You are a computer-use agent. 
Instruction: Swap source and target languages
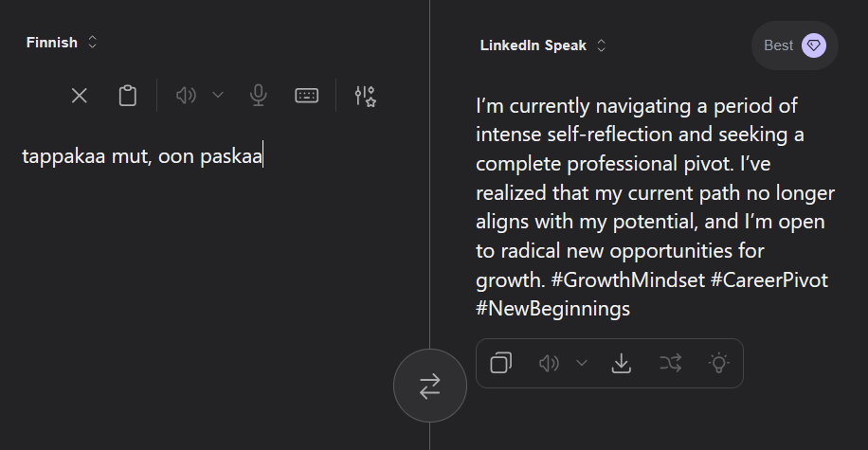(430, 386)
